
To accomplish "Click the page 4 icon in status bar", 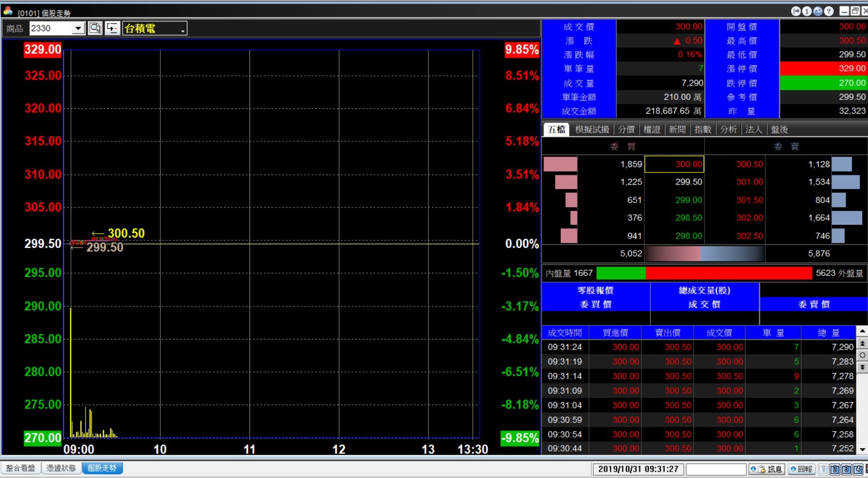I will 858,469.
